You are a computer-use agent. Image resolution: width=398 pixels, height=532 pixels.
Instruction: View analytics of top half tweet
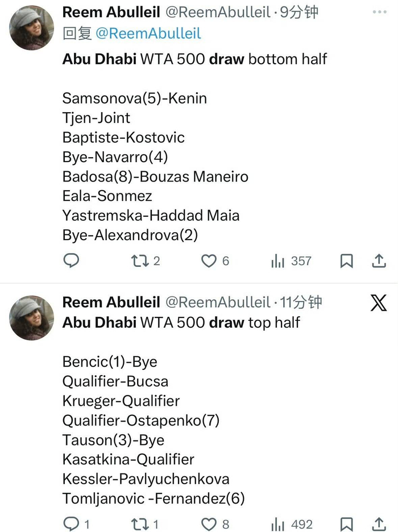click(278, 523)
